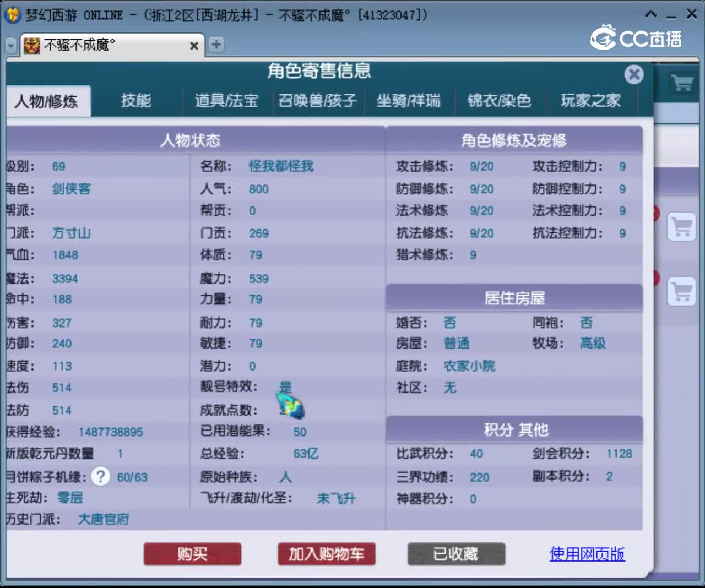Click the 人物状态 section header
Viewport: 705px width, 588px height.
(x=191, y=140)
